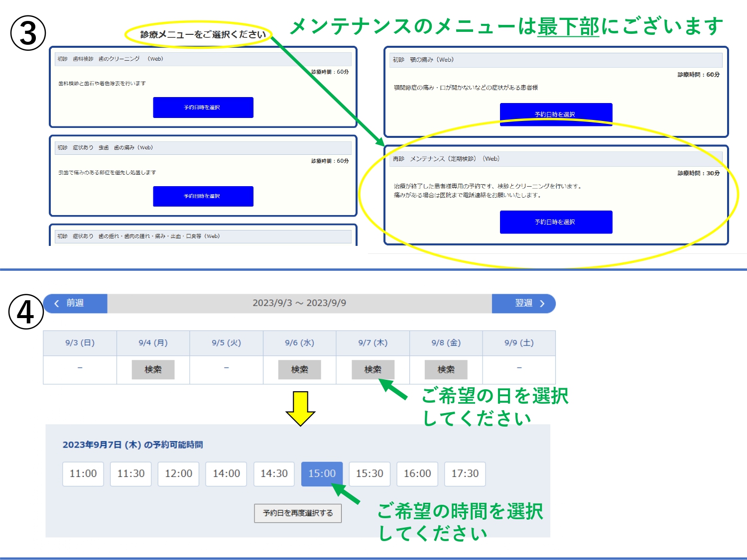Pick the highlighted 15:00 time slot

click(322, 473)
